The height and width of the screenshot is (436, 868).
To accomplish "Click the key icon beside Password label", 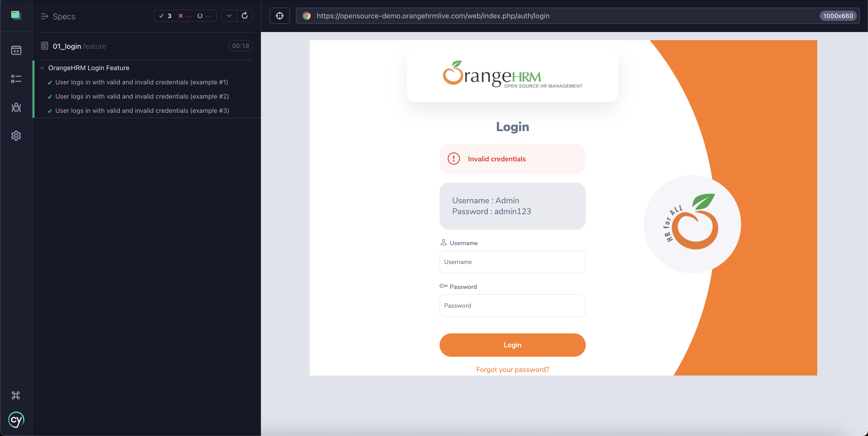I will [x=443, y=286].
